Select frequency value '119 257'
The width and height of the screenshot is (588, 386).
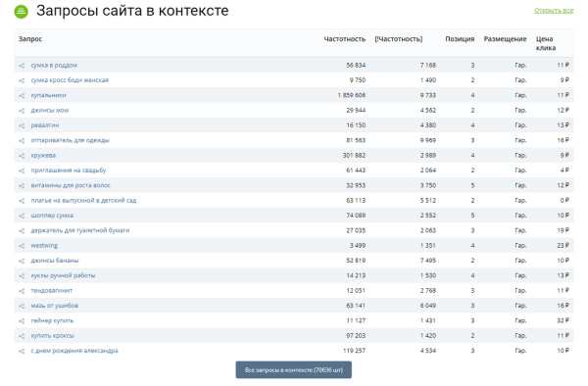click(x=354, y=351)
